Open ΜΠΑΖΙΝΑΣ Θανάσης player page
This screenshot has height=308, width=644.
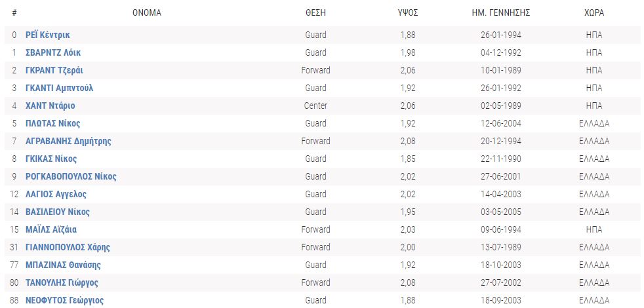tap(63, 265)
